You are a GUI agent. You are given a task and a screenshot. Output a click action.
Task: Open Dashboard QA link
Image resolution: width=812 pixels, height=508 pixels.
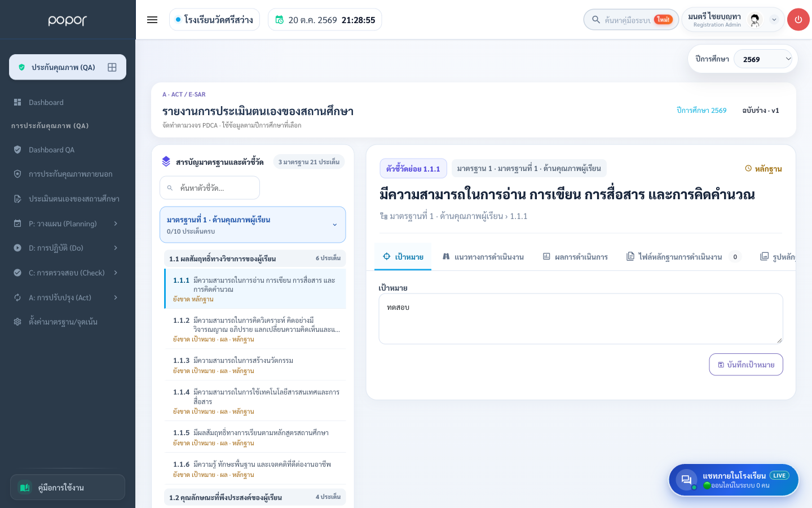click(68, 150)
